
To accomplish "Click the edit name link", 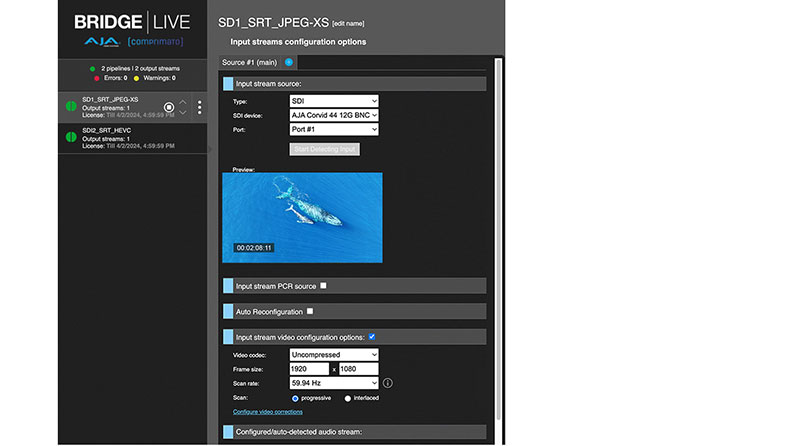I will click(x=367, y=22).
